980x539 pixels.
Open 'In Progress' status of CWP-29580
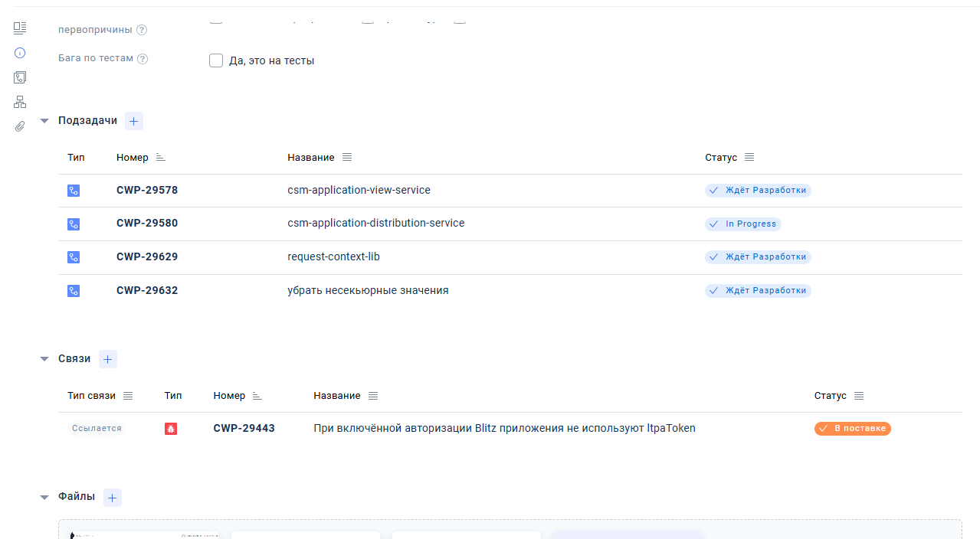(x=743, y=224)
